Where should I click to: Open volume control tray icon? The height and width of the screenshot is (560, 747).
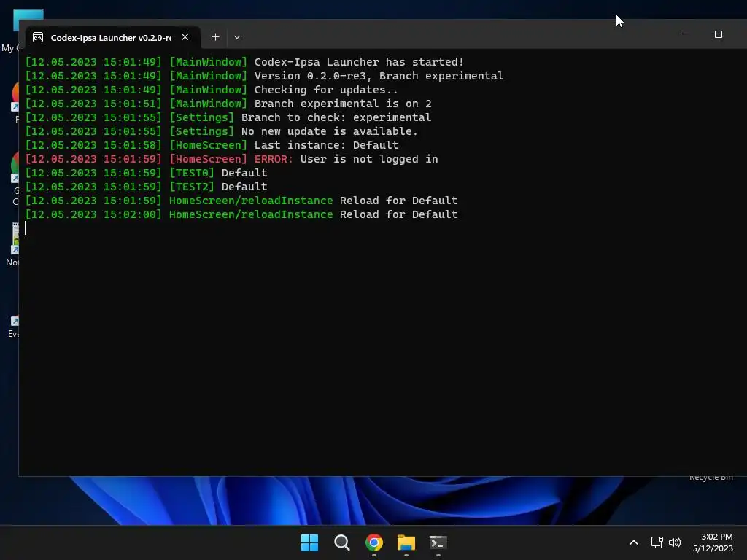click(675, 542)
